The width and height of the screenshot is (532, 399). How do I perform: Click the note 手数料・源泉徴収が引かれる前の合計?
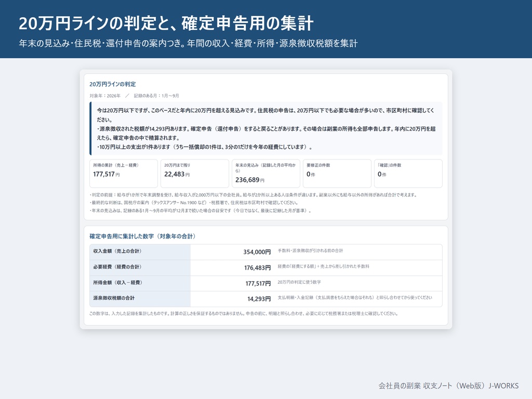pyautogui.click(x=310, y=250)
